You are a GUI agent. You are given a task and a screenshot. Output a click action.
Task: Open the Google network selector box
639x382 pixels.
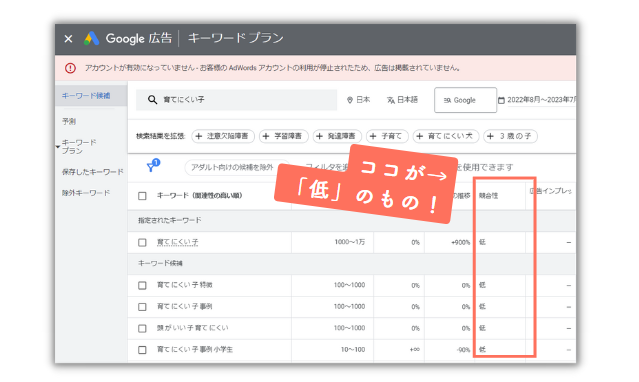point(465,100)
